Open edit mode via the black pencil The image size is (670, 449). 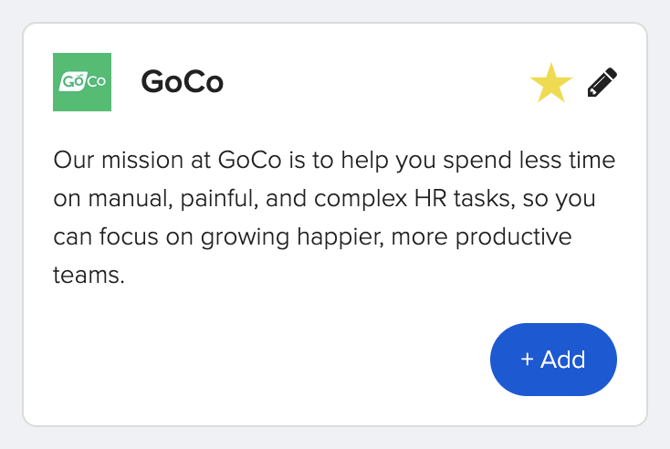pos(602,82)
